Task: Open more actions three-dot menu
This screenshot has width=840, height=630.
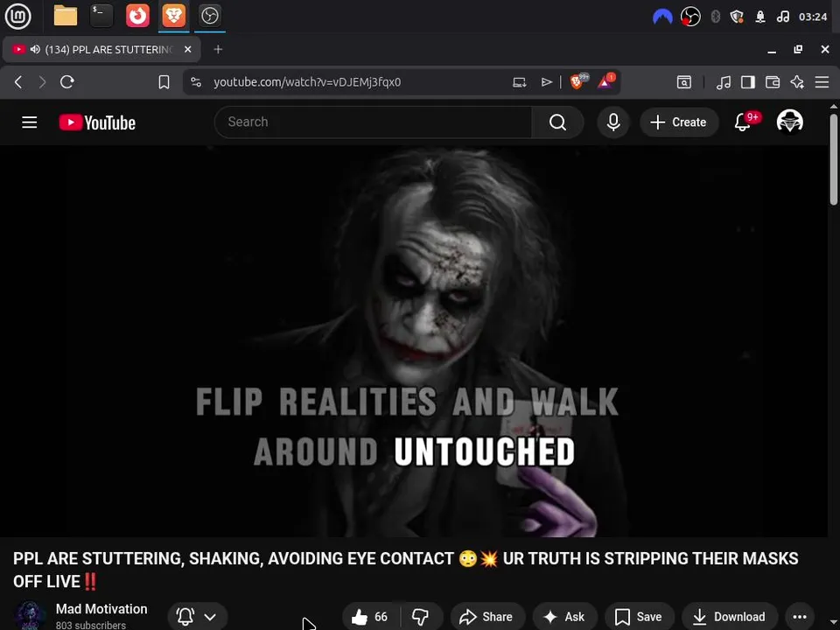Action: tap(799, 617)
